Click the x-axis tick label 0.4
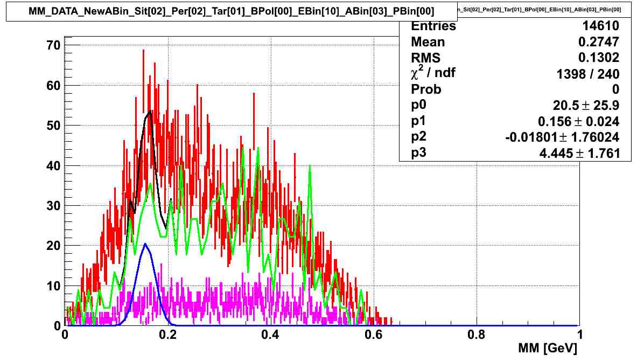 (270, 333)
